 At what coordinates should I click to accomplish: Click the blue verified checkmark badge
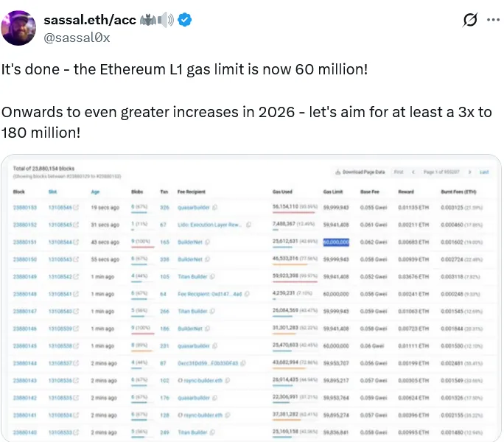point(185,20)
